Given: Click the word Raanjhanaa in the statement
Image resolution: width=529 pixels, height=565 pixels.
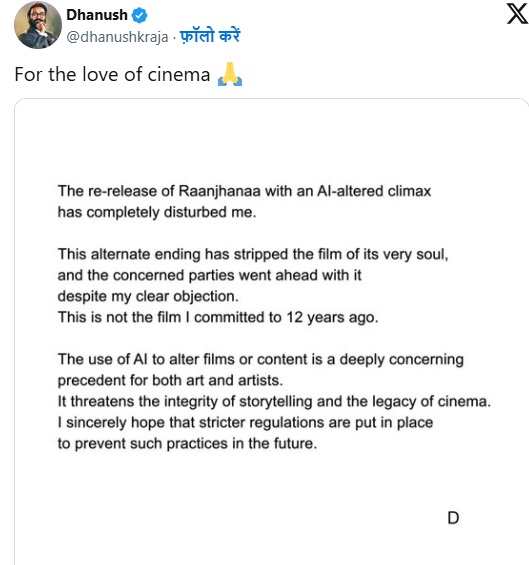Looking at the screenshot, I should 219,191.
